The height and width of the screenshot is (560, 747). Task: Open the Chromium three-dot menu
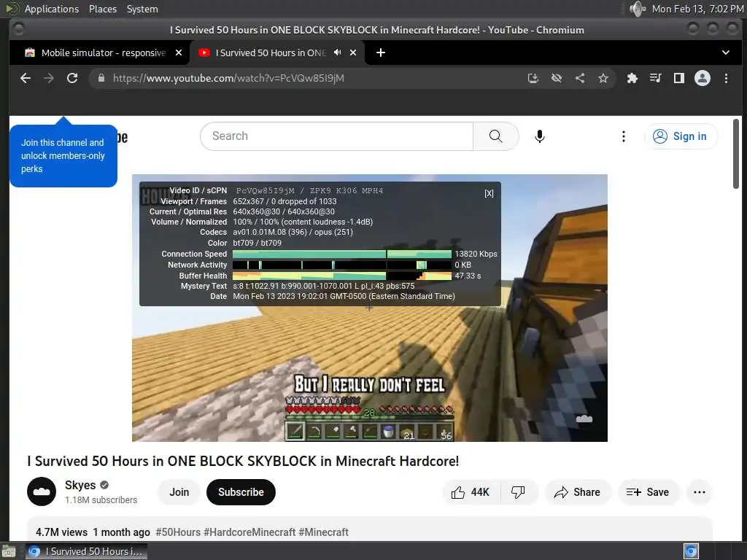(x=726, y=78)
